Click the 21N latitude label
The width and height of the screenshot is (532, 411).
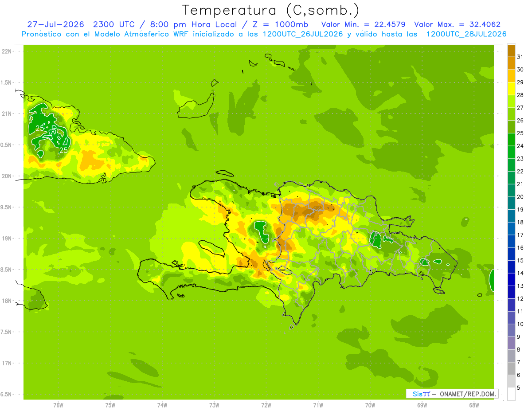coord(8,114)
